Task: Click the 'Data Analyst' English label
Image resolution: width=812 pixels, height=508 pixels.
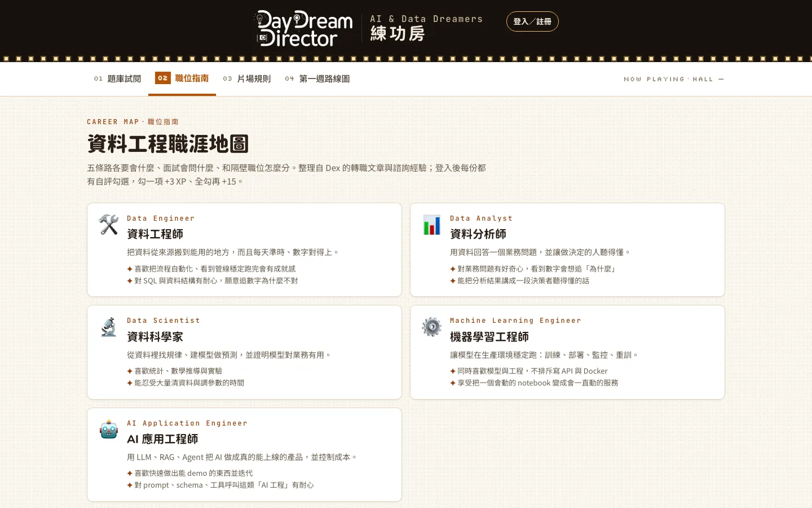Action: point(482,218)
